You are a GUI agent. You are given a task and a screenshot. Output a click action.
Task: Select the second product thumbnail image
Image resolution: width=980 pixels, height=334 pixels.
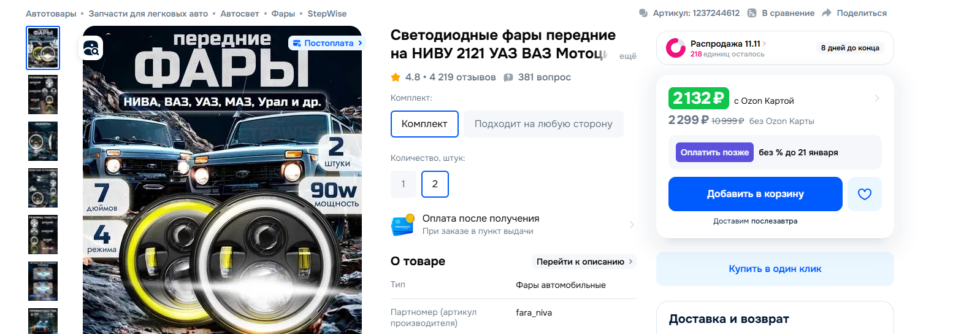click(43, 95)
